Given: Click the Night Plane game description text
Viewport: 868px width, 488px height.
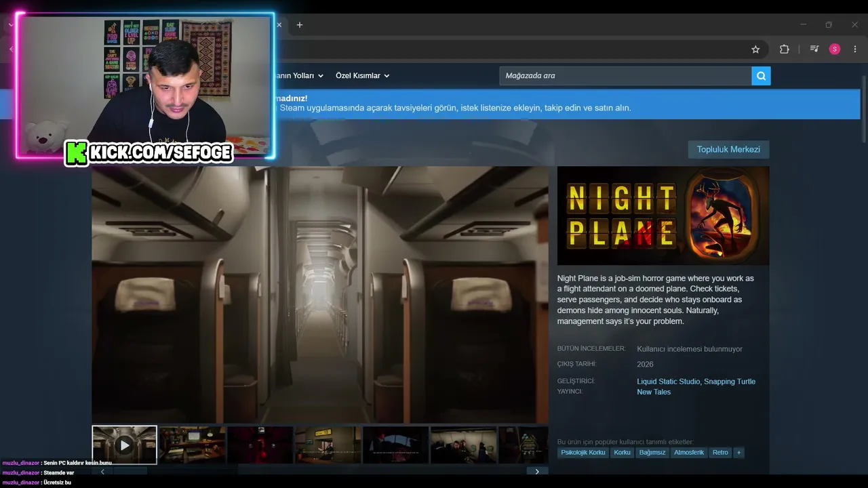Looking at the screenshot, I should click(x=656, y=300).
